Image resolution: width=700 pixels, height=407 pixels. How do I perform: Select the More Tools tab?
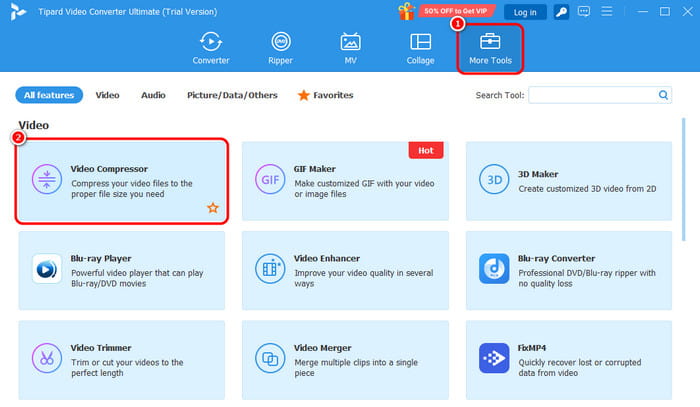(490, 48)
